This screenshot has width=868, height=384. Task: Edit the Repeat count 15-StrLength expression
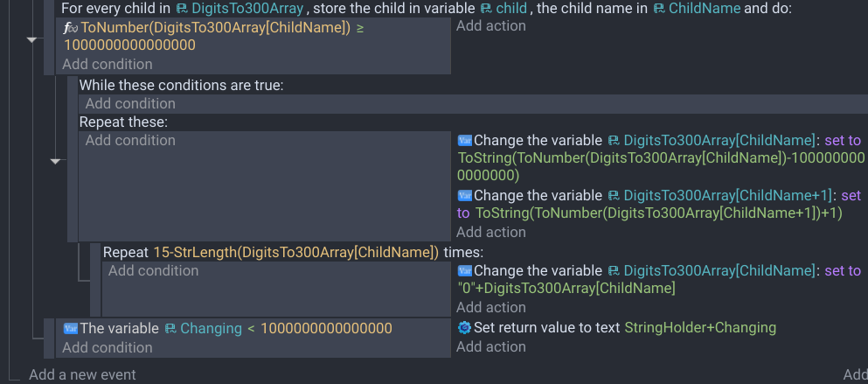pos(295,253)
